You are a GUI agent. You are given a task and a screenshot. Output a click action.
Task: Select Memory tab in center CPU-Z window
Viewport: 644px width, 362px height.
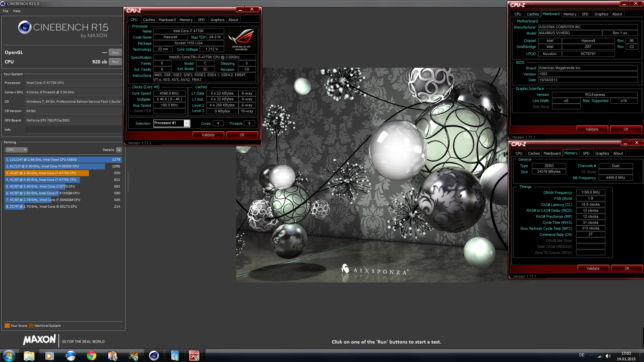186,20
